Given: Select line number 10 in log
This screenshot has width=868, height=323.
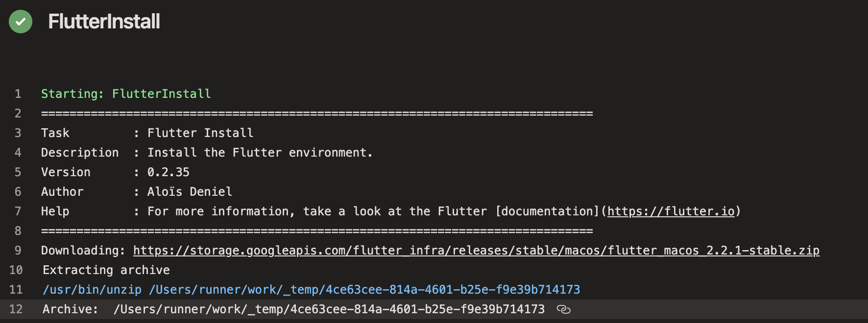Looking at the screenshot, I should coord(16,270).
